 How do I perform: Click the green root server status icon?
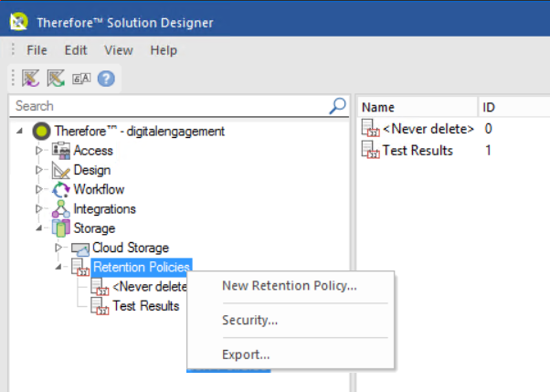[41, 132]
